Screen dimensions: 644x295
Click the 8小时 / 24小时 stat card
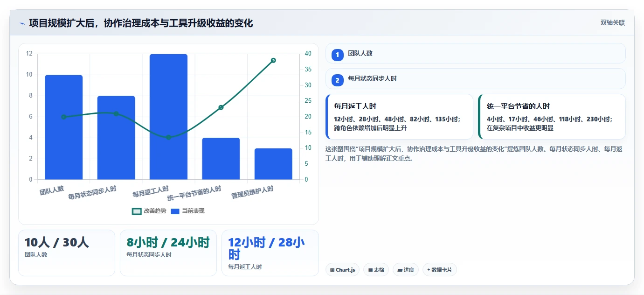(168, 253)
